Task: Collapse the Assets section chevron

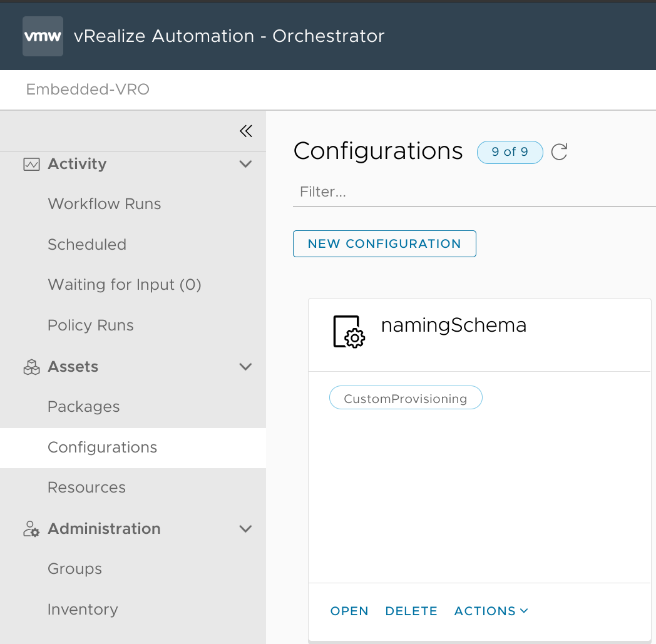Action: click(246, 367)
